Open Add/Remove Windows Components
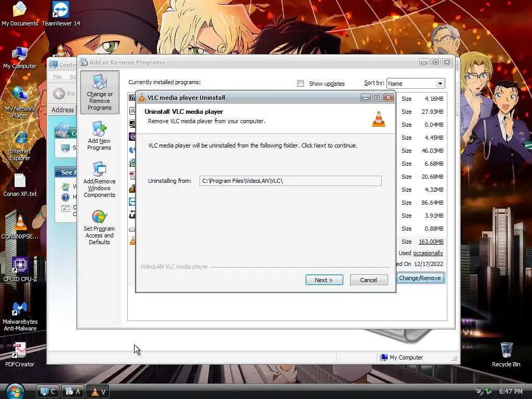The image size is (532, 399). point(99,180)
